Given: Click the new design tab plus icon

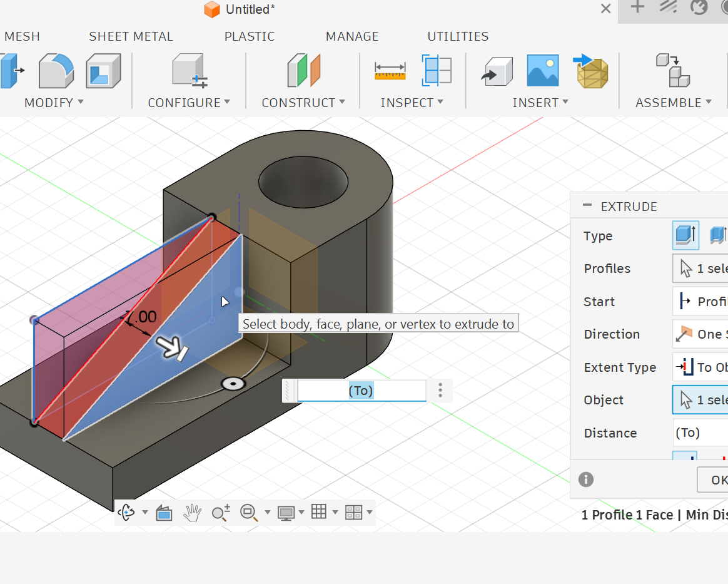Looking at the screenshot, I should click(637, 7).
